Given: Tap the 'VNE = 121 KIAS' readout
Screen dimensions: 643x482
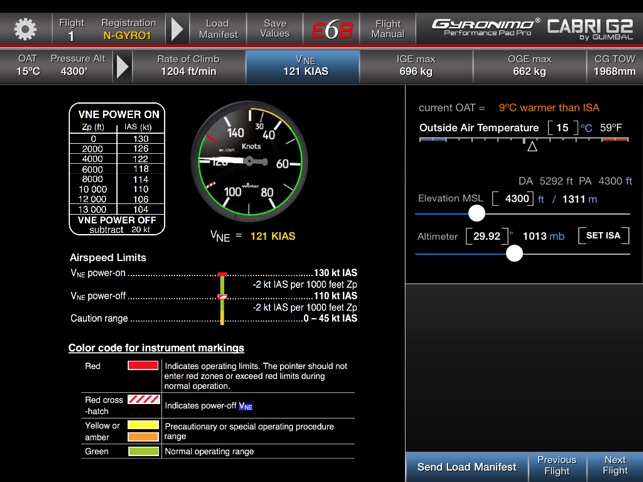Looking at the screenshot, I should pos(253,236).
